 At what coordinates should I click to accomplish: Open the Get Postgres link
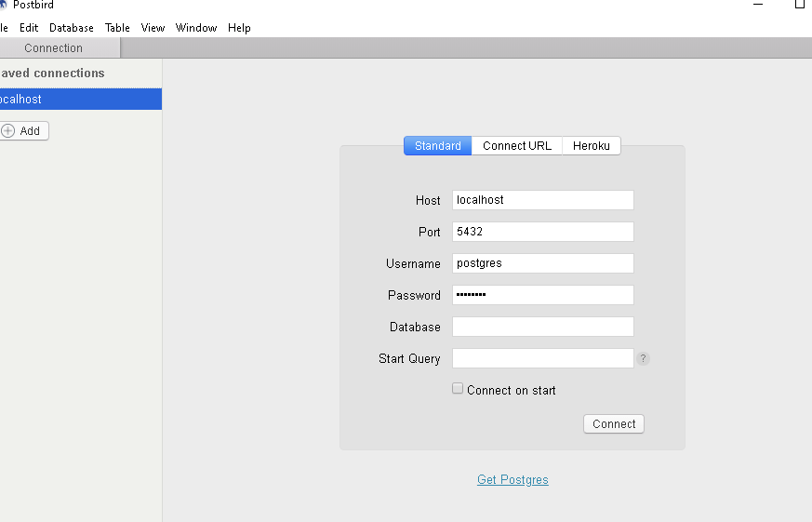coord(512,480)
